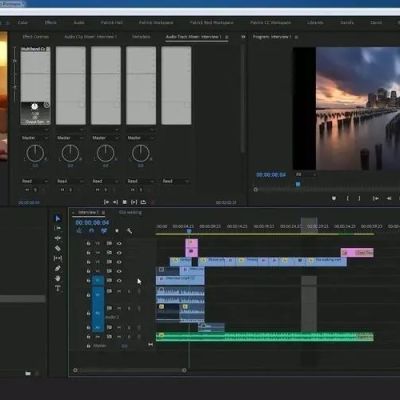The width and height of the screenshot is (400, 400).
Task: Click Go to In in the Program monitor
Action: click(x=376, y=198)
